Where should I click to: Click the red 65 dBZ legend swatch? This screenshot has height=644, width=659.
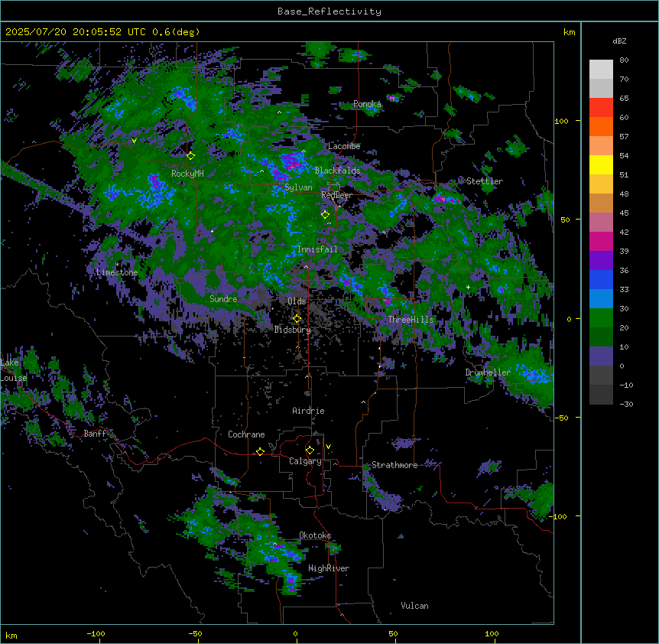pos(601,108)
